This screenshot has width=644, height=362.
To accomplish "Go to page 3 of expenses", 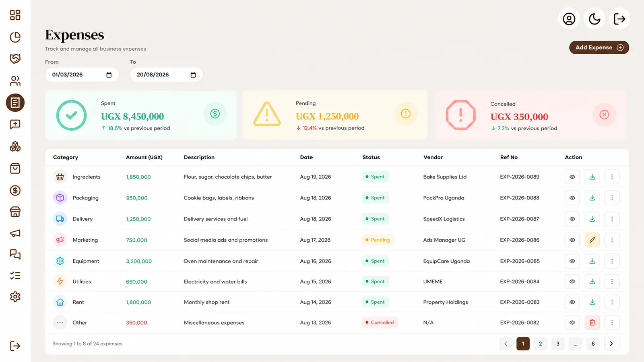I will [x=558, y=344].
